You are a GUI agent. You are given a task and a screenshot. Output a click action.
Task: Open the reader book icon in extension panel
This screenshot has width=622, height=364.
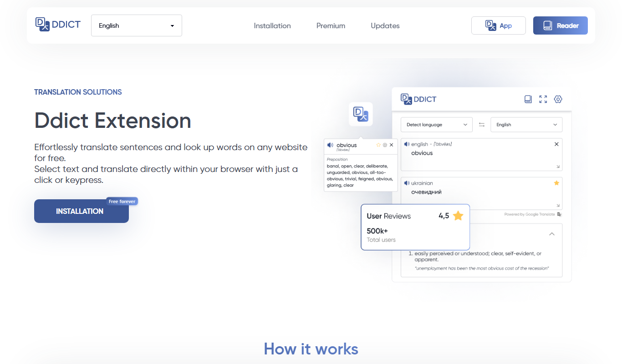(x=528, y=99)
